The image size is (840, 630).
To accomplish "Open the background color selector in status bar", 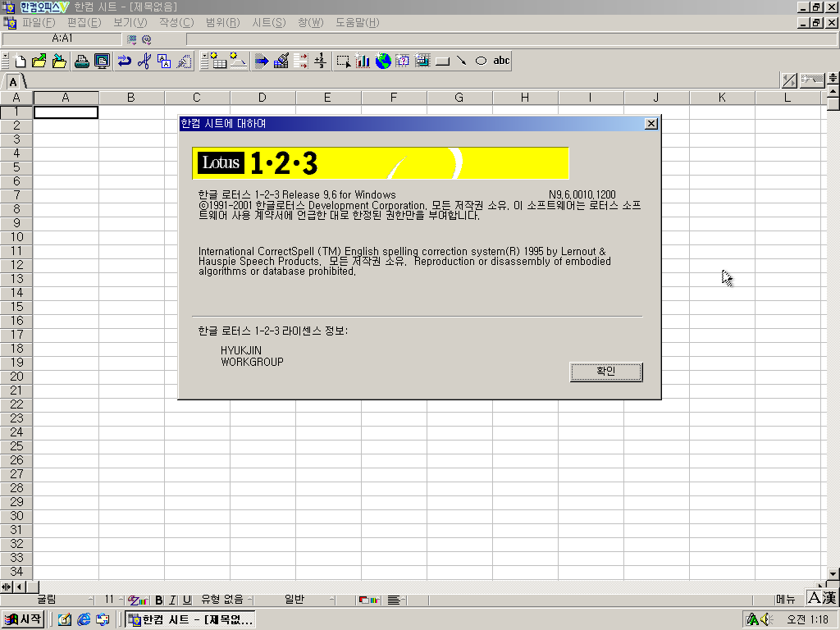I will [x=370, y=600].
